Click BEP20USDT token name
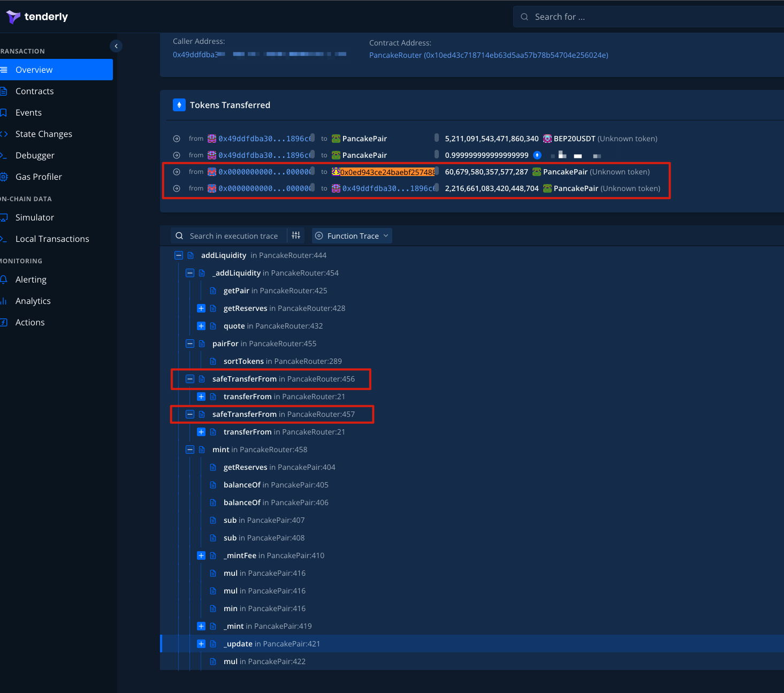 coord(575,139)
